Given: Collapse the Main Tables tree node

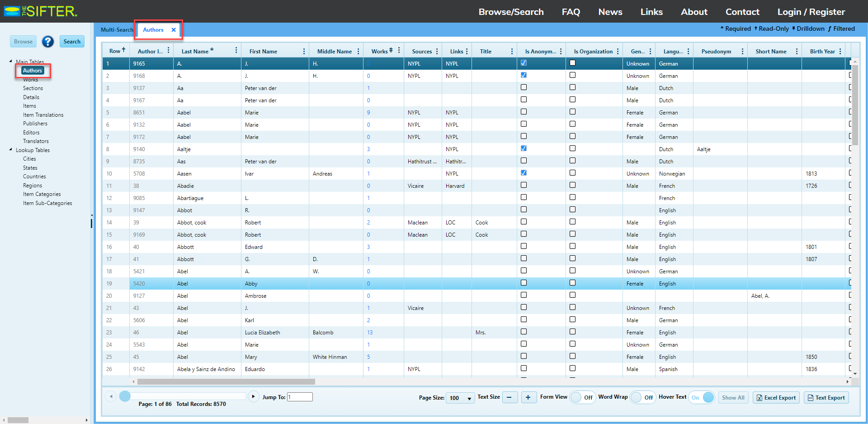Looking at the screenshot, I should tap(11, 61).
